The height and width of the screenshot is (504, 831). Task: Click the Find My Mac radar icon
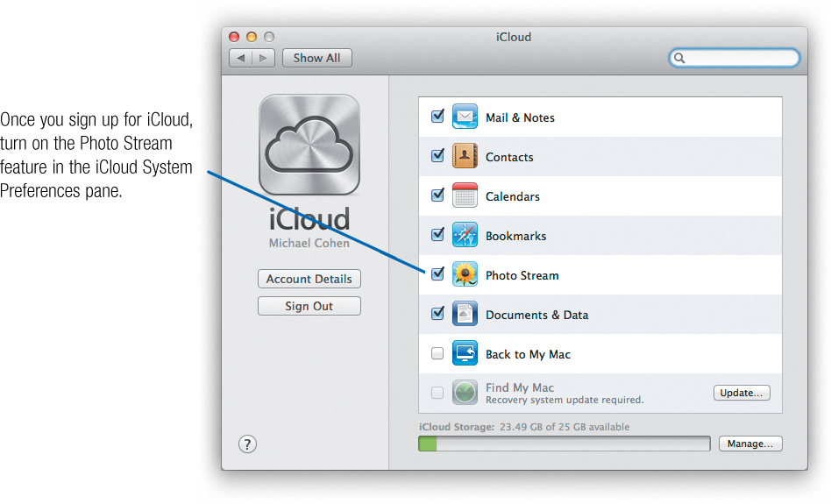(465, 393)
